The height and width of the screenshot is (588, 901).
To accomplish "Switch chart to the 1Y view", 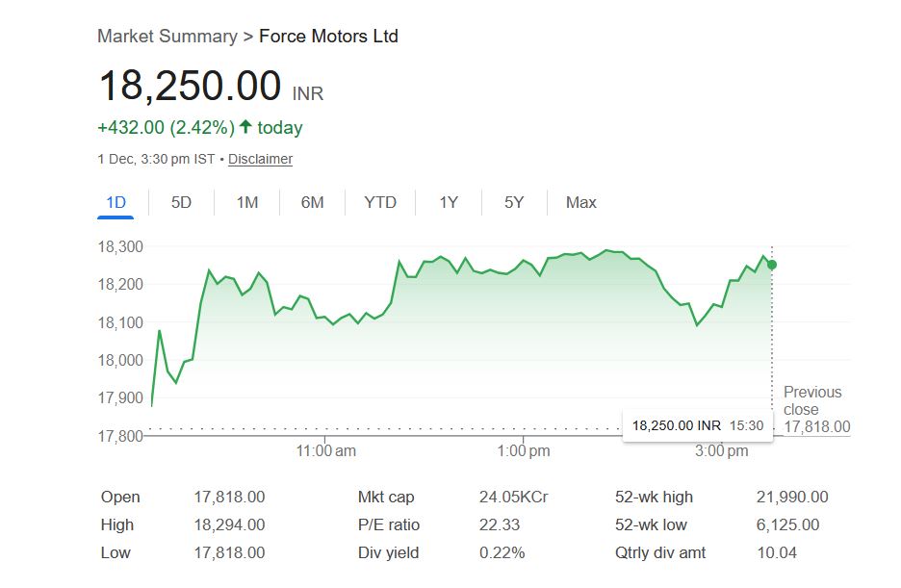I will point(449,202).
